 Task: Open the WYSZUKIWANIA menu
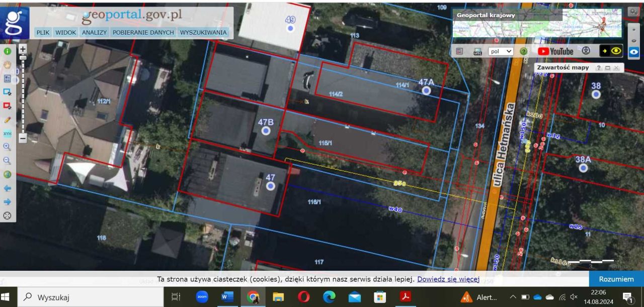(203, 32)
